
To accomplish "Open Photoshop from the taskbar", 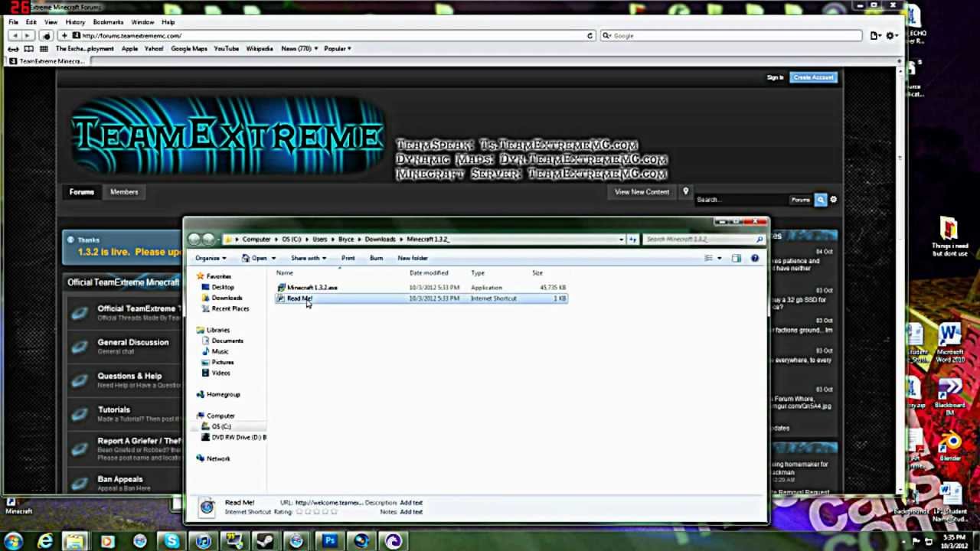I will [330, 541].
